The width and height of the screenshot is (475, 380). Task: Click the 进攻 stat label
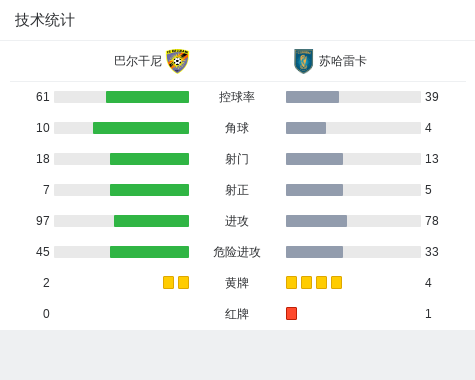point(237,221)
